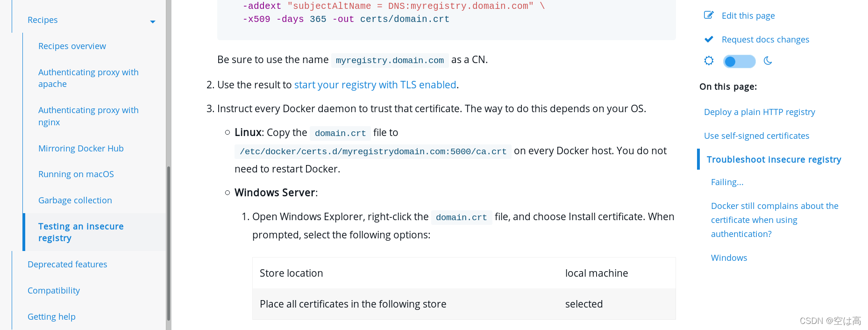This screenshot has width=868, height=330.
Task: Open Authenticating proxy with nginx
Action: (x=88, y=116)
